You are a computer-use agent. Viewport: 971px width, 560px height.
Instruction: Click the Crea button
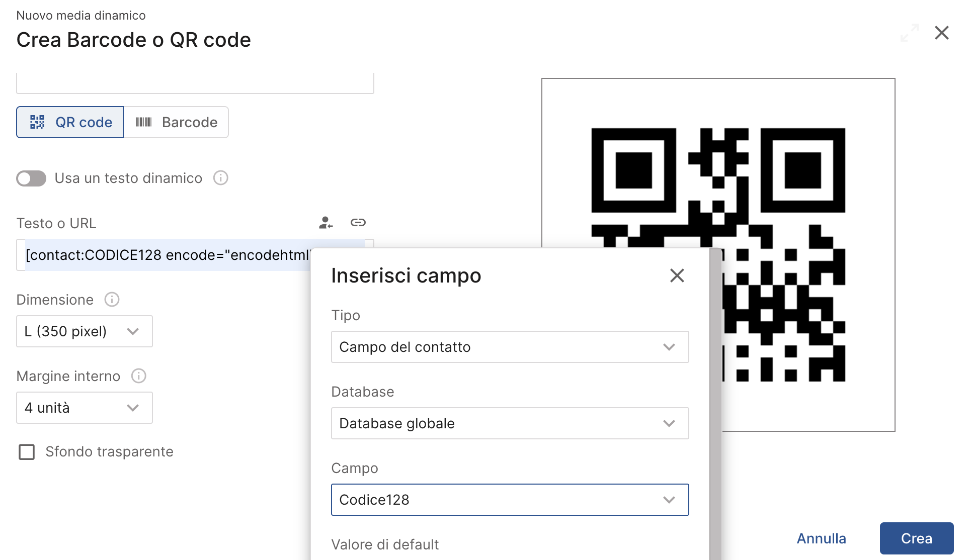[917, 538]
